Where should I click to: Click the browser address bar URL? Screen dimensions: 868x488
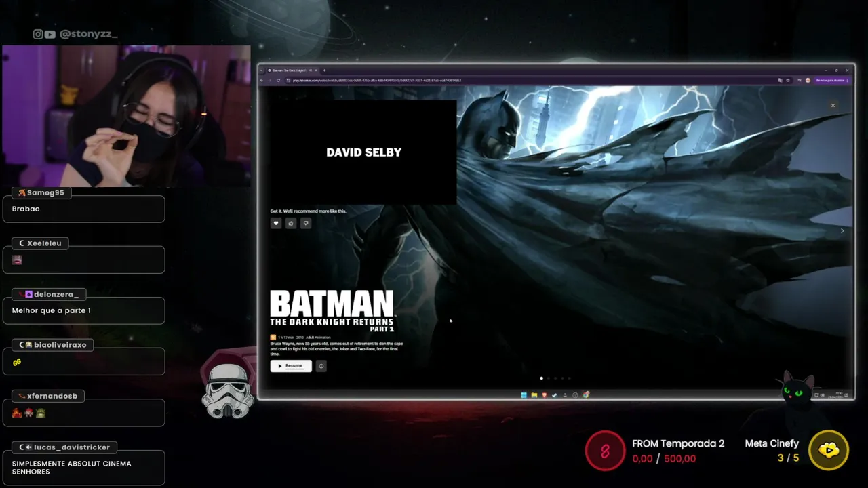click(376, 80)
